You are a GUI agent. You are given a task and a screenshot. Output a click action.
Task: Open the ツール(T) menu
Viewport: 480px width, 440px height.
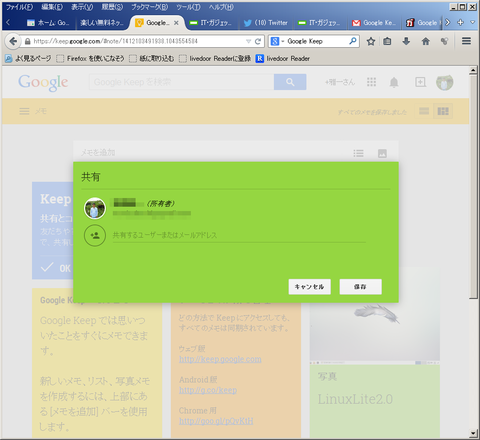pos(189,7)
